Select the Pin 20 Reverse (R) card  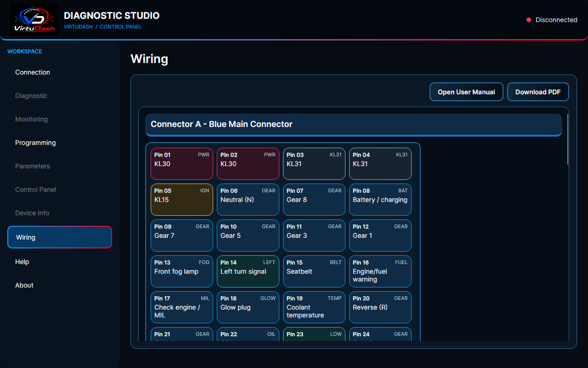tap(380, 307)
